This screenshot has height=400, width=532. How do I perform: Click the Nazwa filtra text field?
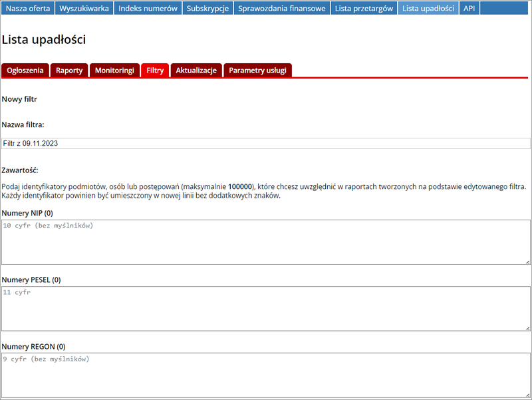coord(266,143)
